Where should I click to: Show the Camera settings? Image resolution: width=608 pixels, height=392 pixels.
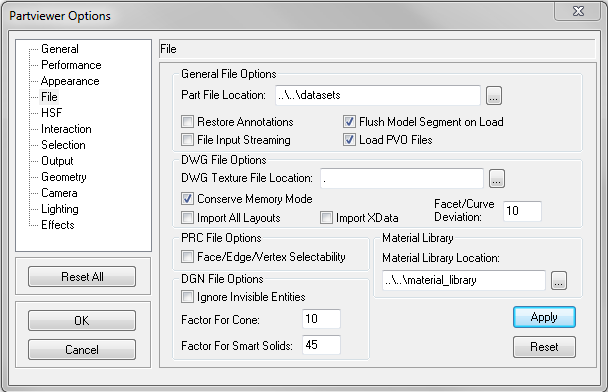point(59,193)
